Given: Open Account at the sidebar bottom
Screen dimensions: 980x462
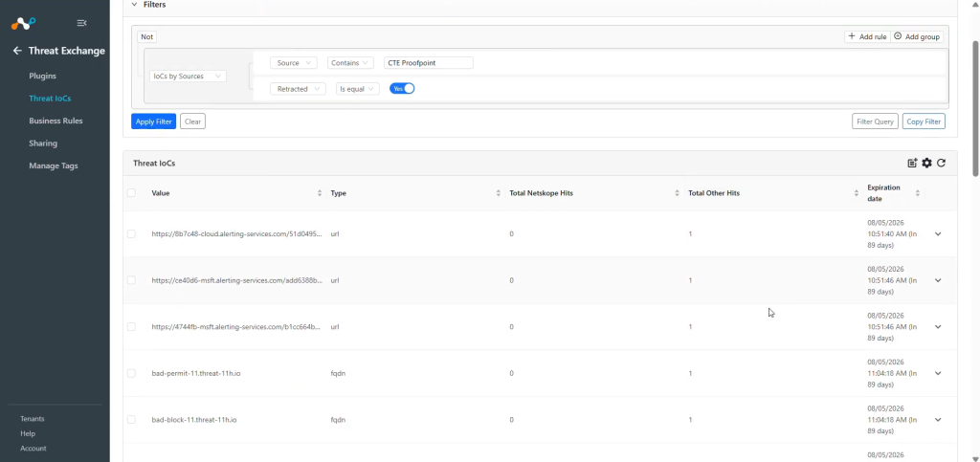Looking at the screenshot, I should point(33,449).
